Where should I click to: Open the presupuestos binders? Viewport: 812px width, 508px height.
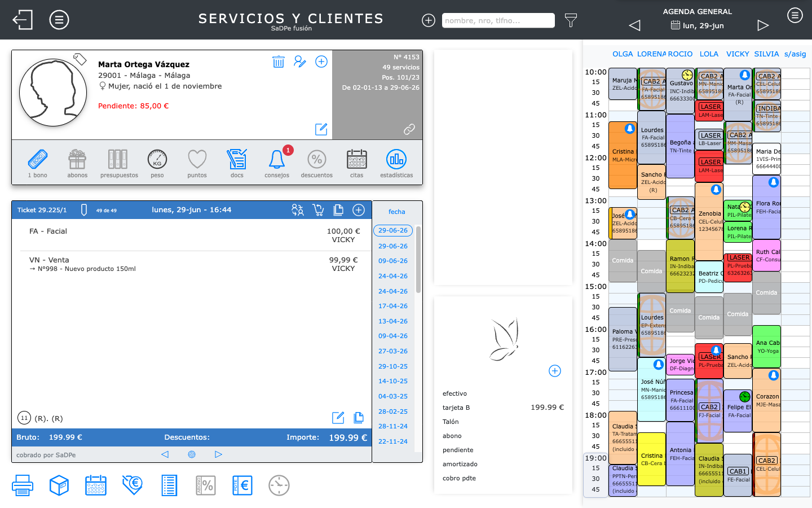[x=119, y=164]
